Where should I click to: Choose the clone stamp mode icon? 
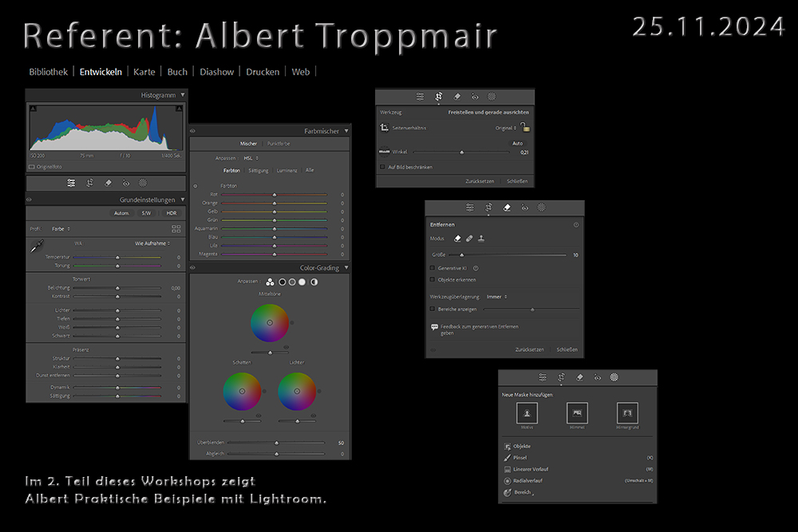pos(481,238)
